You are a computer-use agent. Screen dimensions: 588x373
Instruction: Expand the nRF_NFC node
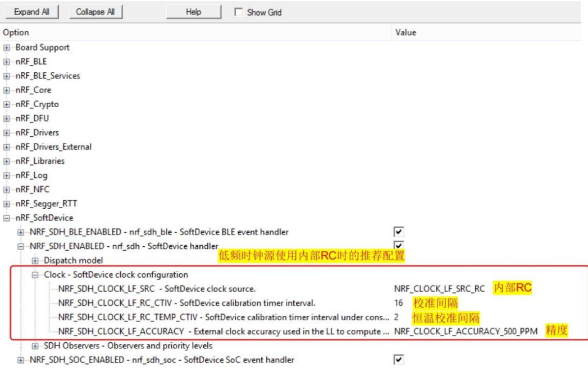(x=7, y=190)
